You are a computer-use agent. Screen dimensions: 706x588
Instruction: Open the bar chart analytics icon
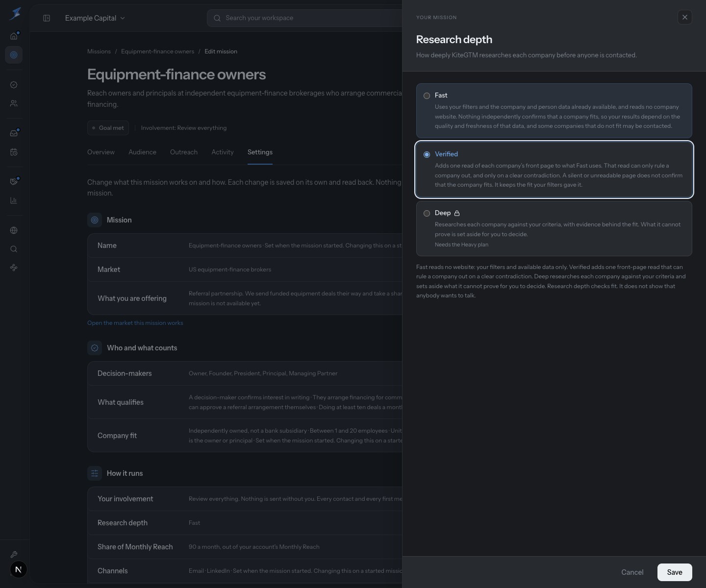click(14, 200)
